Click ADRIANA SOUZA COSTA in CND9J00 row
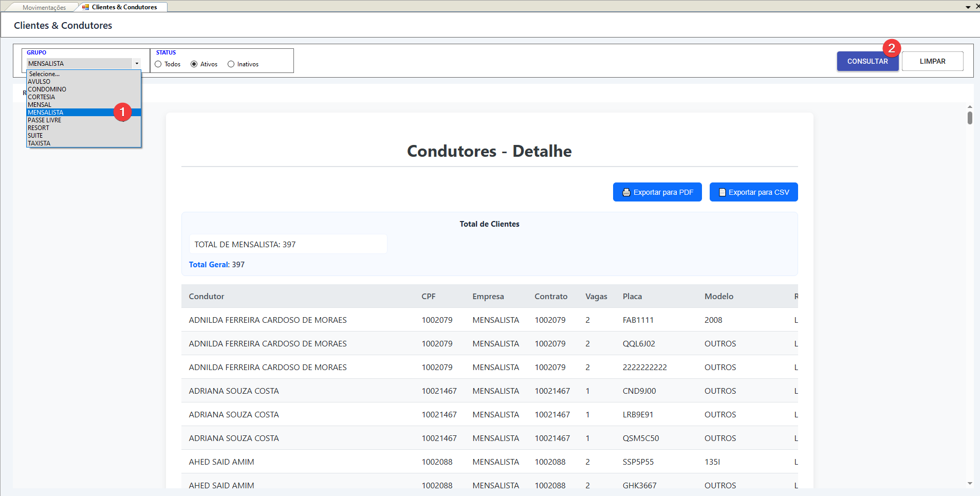 pyautogui.click(x=234, y=391)
